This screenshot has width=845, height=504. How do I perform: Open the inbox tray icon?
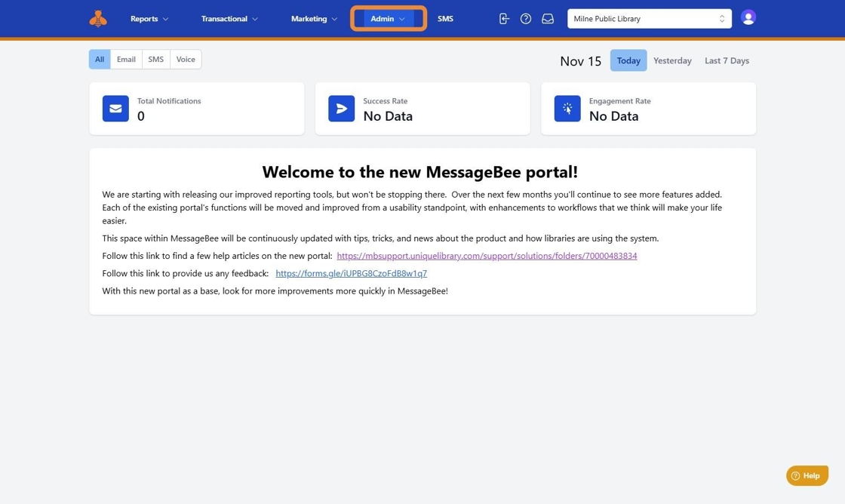pos(548,19)
